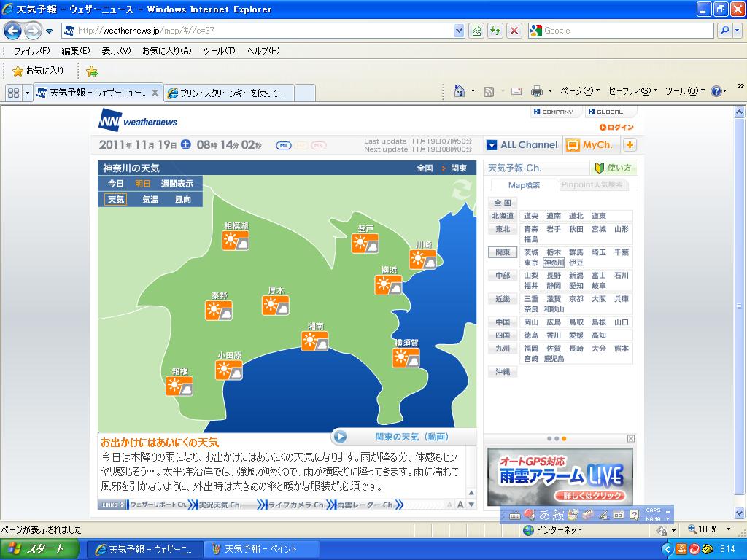Viewport: 747px width, 560px height.
Task: Open the search provider dropdown
Action: (737, 31)
